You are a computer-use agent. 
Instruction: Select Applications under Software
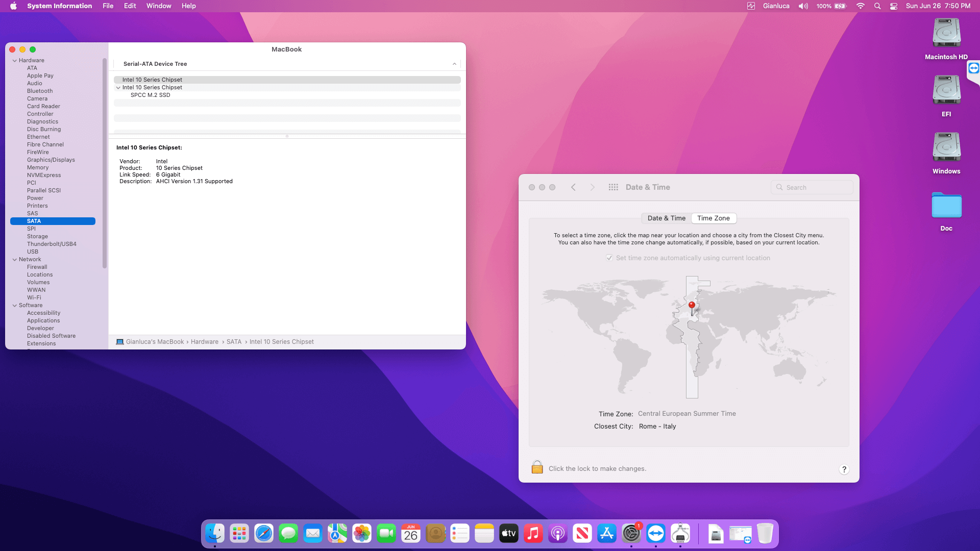[x=43, y=320]
